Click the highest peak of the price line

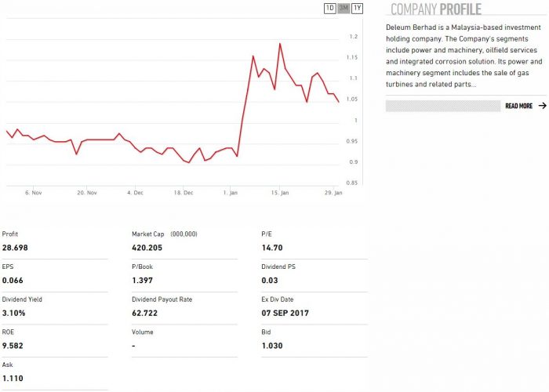point(280,44)
